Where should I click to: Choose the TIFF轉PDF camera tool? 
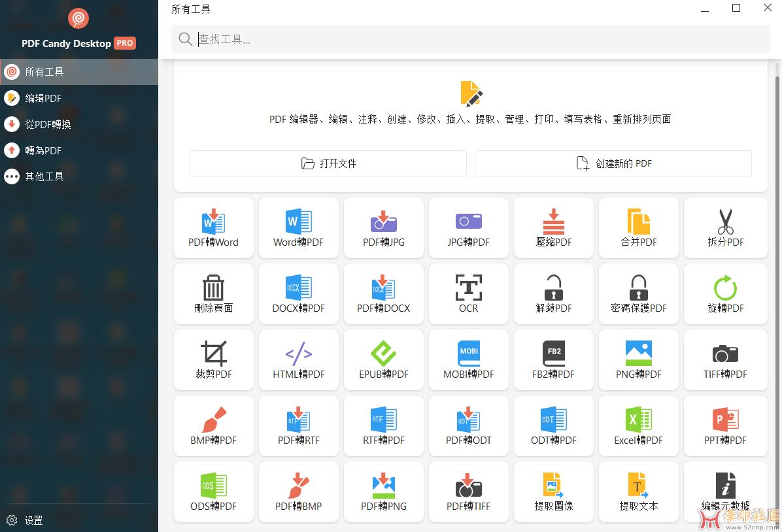(725, 359)
